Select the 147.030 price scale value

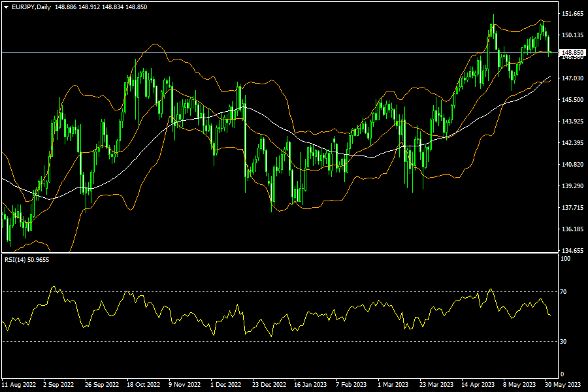(x=572, y=78)
